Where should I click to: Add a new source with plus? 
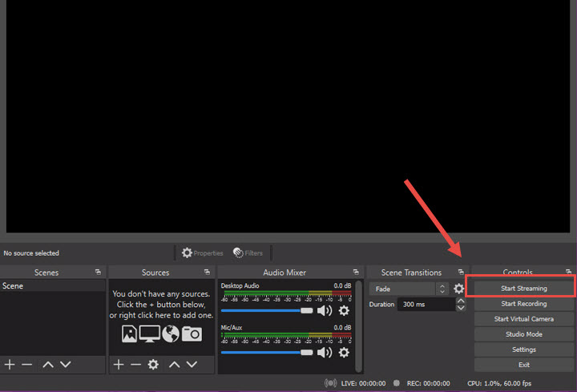pyautogui.click(x=119, y=365)
